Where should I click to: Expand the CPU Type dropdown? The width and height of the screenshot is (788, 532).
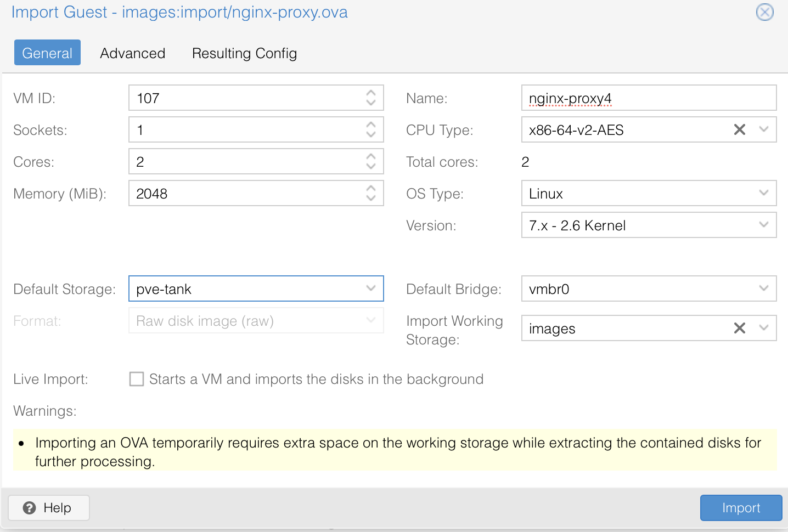[x=763, y=129]
